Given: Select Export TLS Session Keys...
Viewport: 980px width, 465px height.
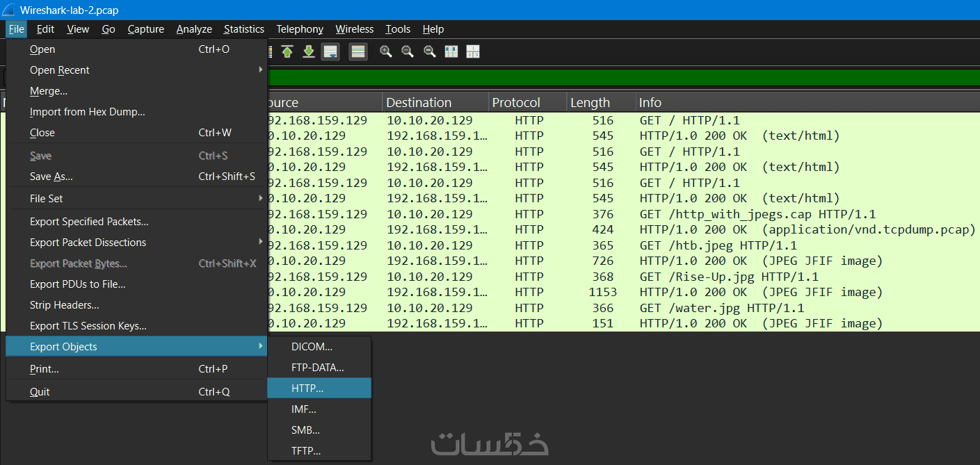Looking at the screenshot, I should [x=136, y=326].
